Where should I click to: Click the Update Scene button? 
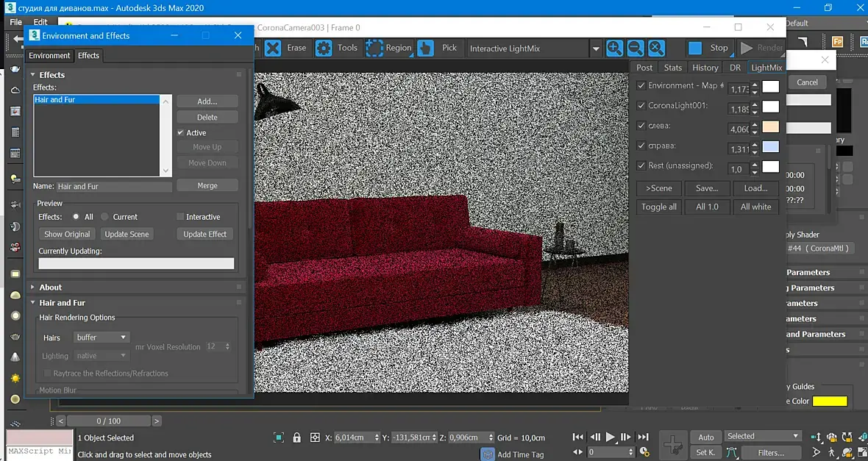tap(127, 234)
